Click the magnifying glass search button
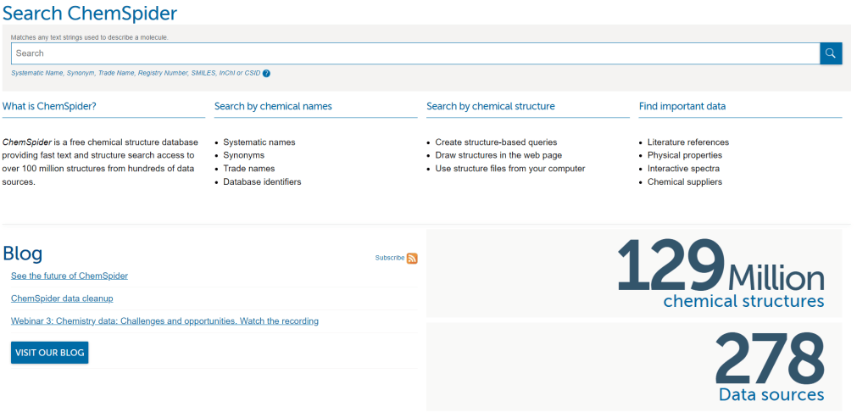 pos(831,53)
